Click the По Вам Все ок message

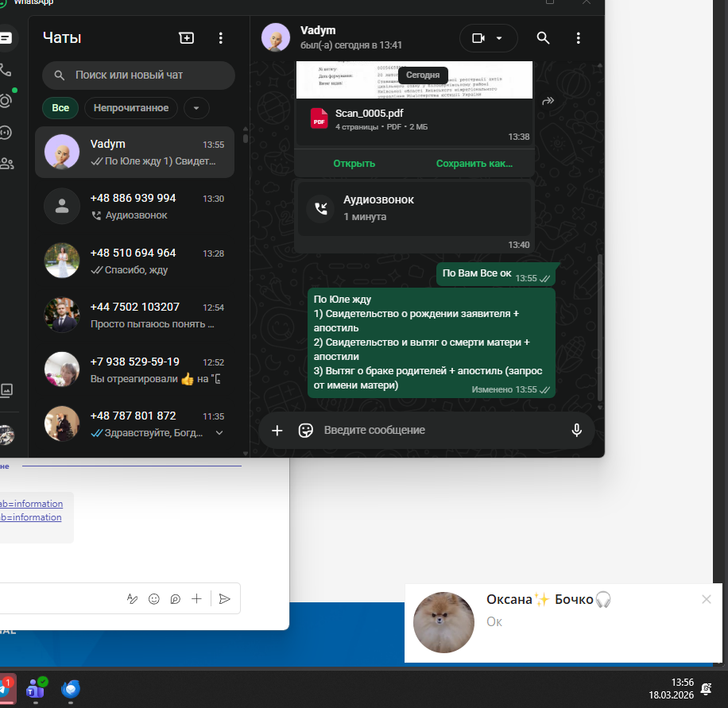tap(495, 274)
